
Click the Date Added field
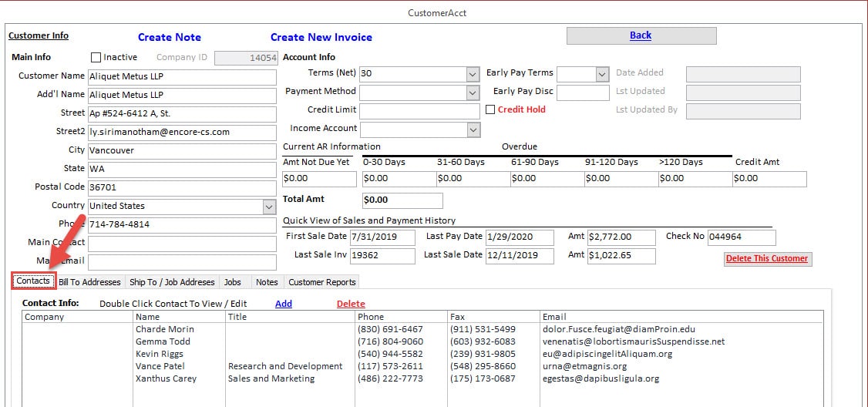click(x=743, y=74)
